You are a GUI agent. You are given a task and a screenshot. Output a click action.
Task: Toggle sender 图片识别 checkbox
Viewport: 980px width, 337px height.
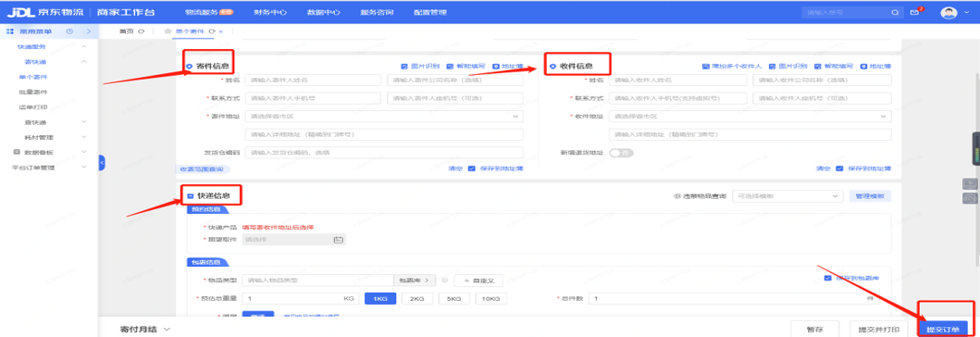tap(405, 66)
